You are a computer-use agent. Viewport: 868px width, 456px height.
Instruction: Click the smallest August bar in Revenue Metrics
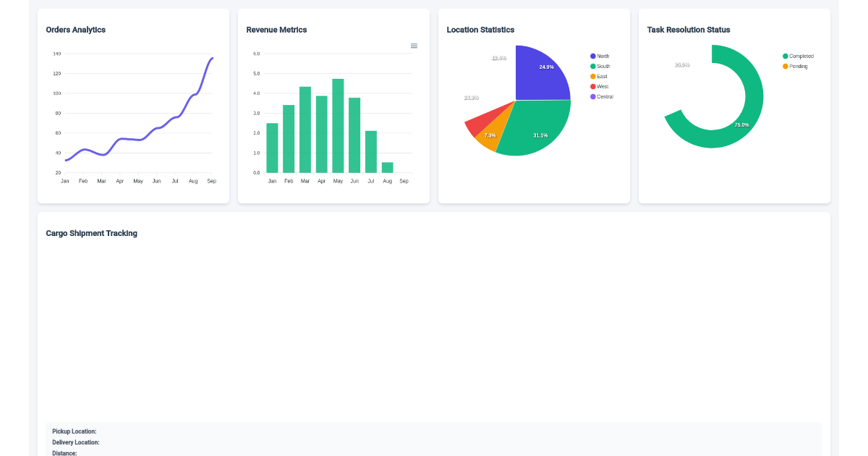(388, 166)
